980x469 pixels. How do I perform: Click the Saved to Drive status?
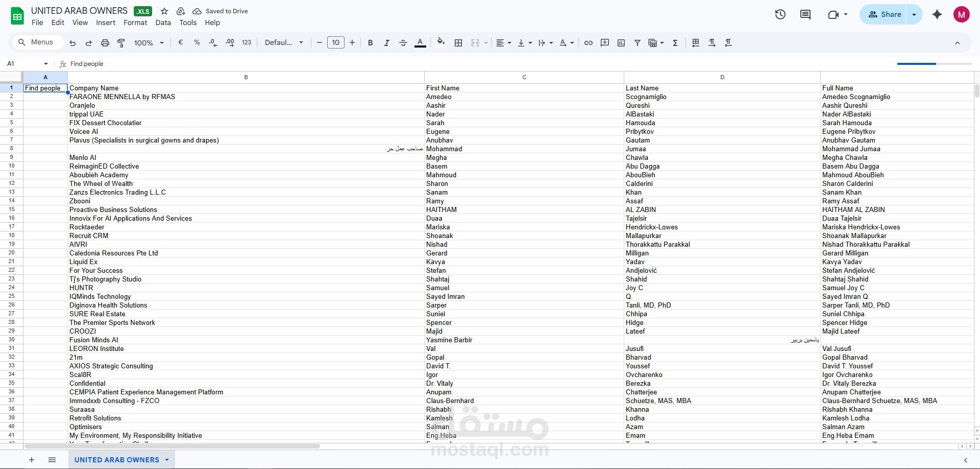220,11
